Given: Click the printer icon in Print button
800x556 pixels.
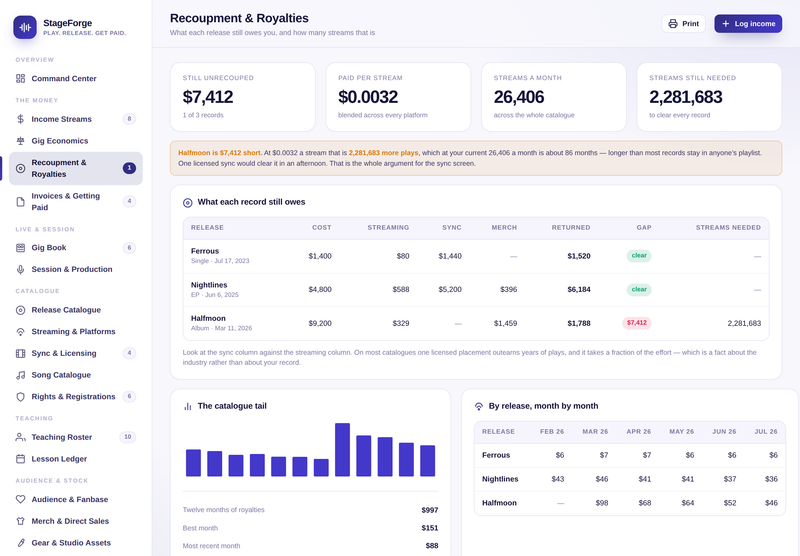Looking at the screenshot, I should pos(673,24).
